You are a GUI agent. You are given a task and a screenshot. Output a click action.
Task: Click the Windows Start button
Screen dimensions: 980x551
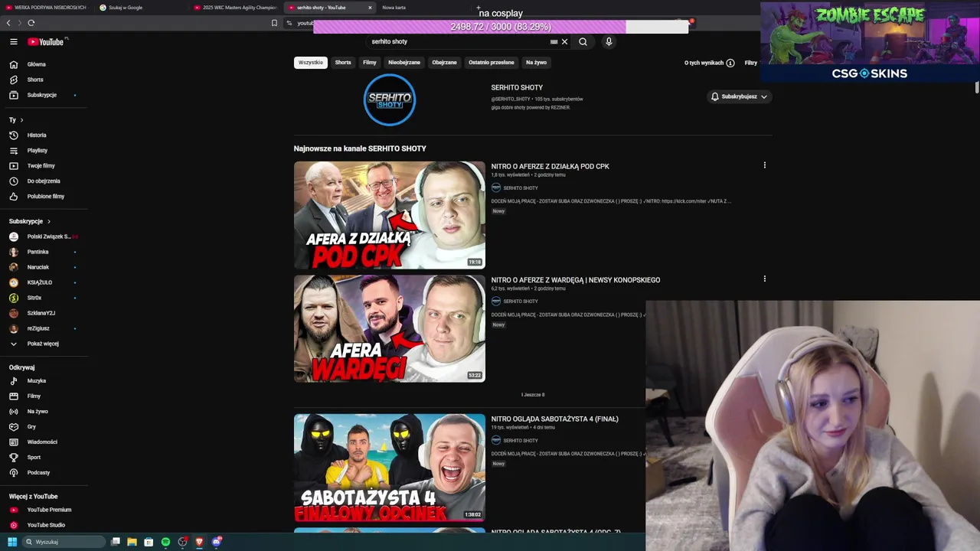click(x=11, y=542)
